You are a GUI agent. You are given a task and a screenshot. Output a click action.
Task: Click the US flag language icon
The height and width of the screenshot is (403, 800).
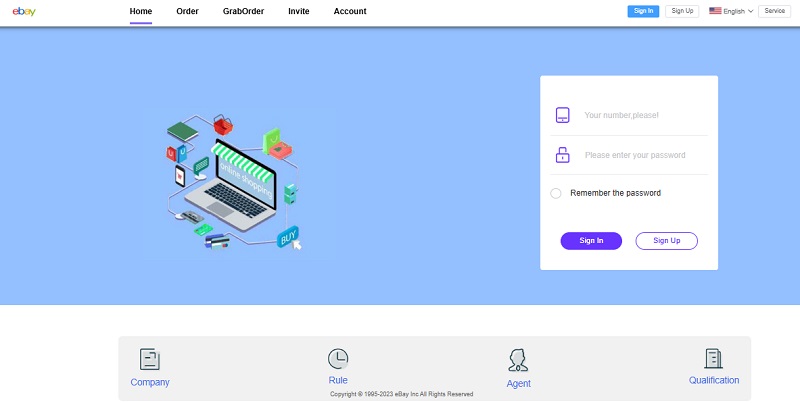pyautogui.click(x=715, y=11)
